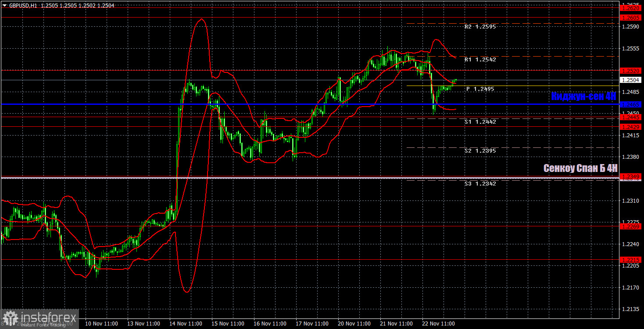The width and height of the screenshot is (644, 329).
Task: Click the S2 1.2395 pivot label
Action: [480, 151]
